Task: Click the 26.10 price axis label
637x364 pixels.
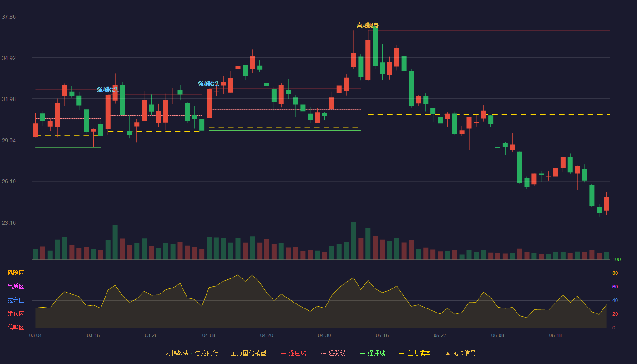Action: coord(9,182)
